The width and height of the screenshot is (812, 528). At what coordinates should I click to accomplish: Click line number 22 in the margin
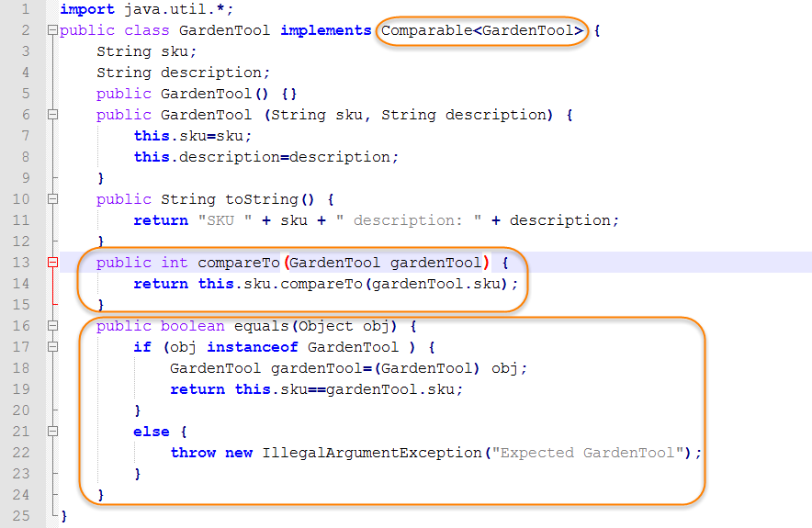coord(21,453)
